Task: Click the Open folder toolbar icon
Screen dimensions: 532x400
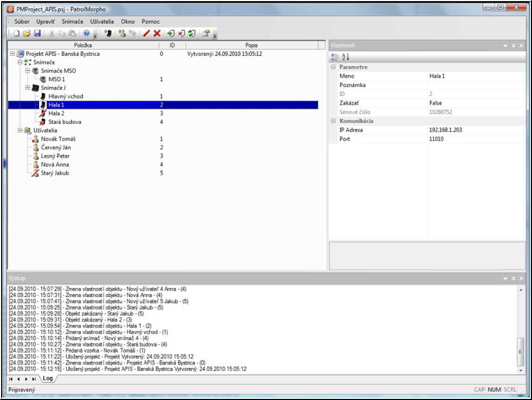Action: 27,34
